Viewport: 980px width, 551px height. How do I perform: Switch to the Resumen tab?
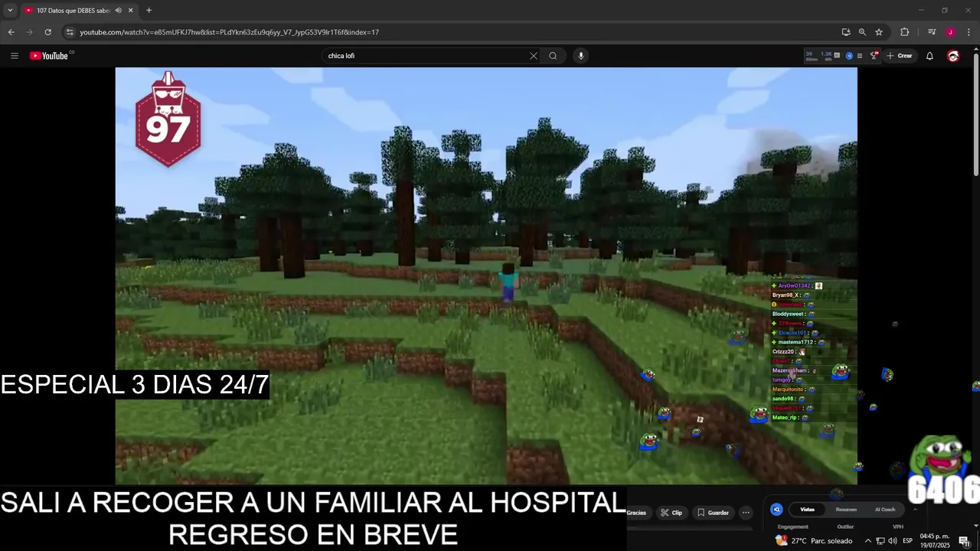click(x=846, y=510)
